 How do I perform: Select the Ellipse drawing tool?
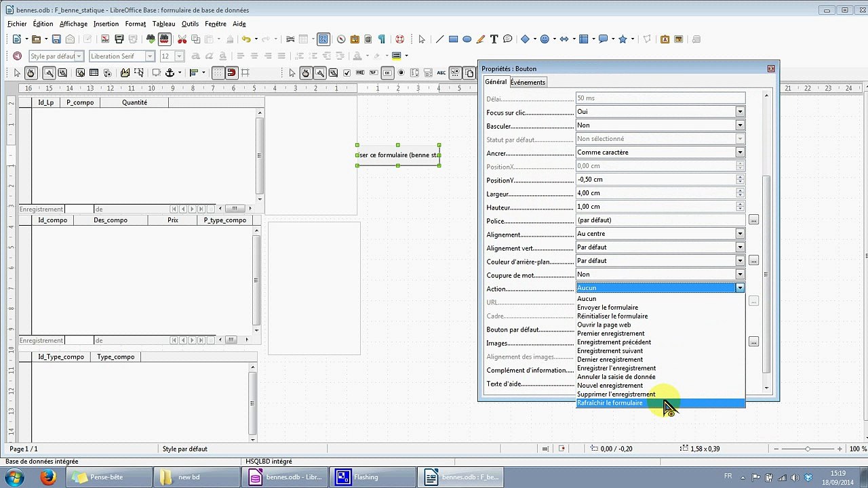pos(467,39)
